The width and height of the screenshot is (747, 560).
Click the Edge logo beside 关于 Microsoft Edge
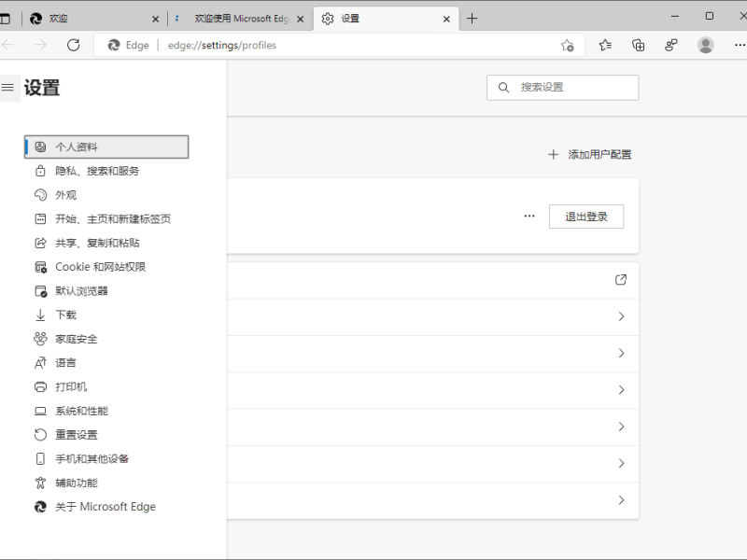[40, 507]
